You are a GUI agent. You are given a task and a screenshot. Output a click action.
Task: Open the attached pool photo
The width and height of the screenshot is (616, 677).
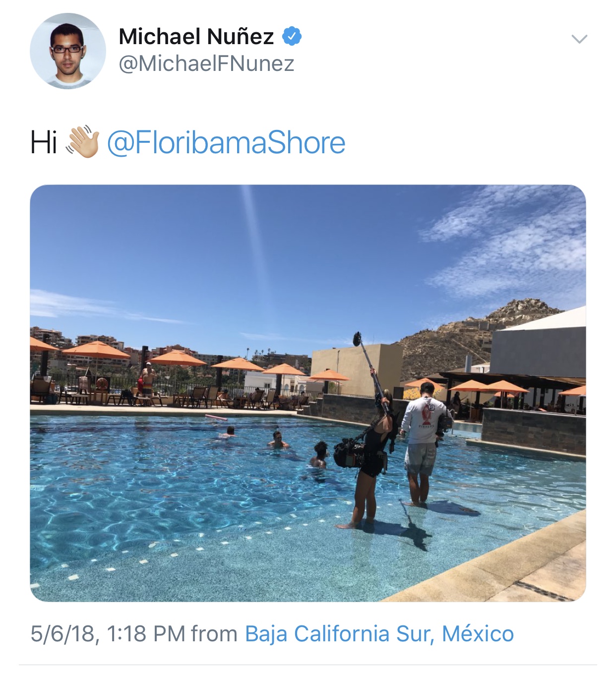(x=308, y=393)
